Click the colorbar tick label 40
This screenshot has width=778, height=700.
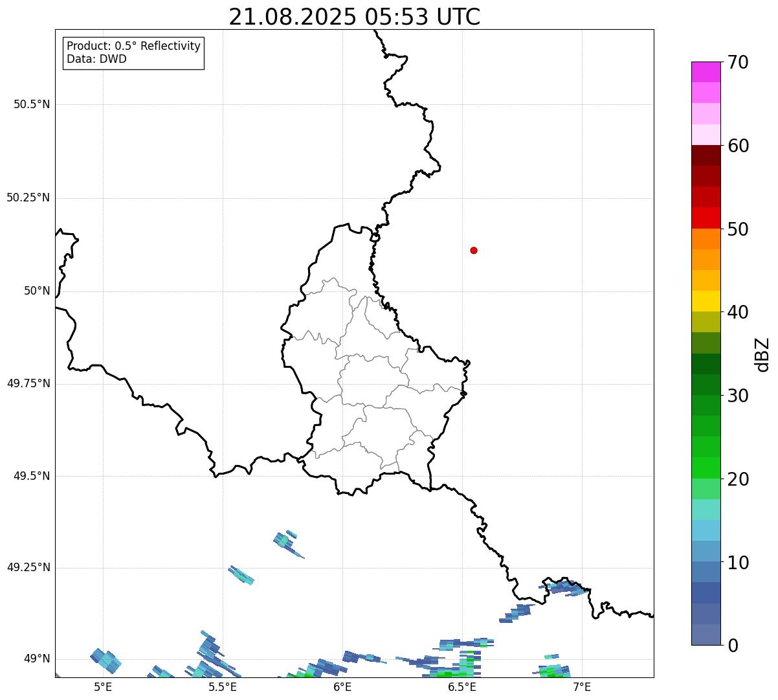click(x=738, y=312)
